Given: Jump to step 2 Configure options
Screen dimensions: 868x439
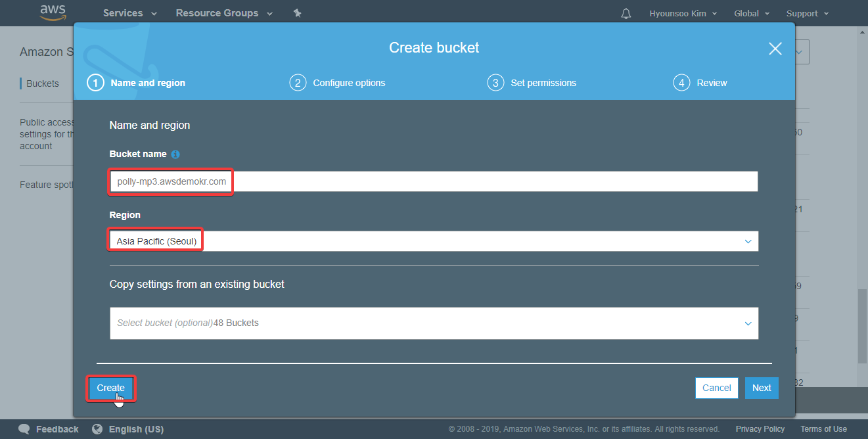Looking at the screenshot, I should click(x=338, y=83).
